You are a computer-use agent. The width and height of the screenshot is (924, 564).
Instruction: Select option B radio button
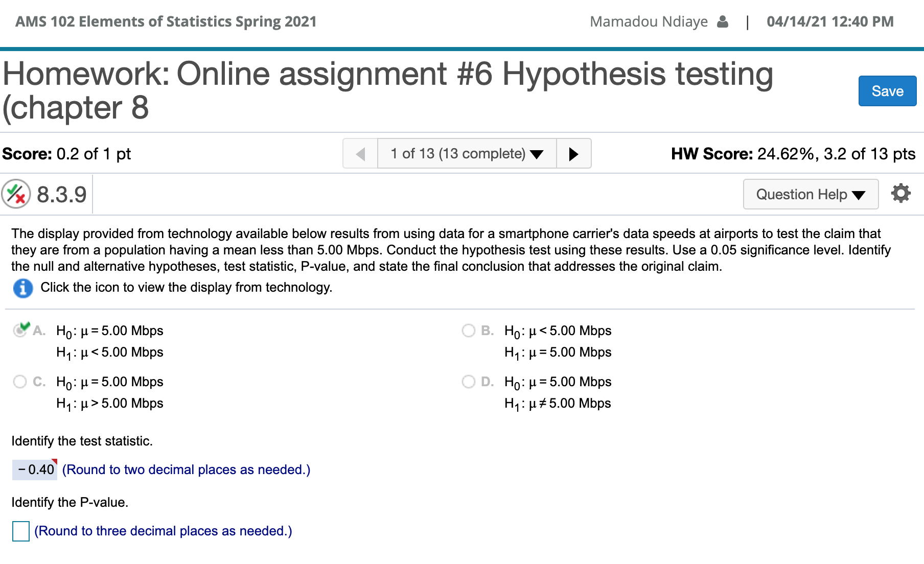[469, 331]
